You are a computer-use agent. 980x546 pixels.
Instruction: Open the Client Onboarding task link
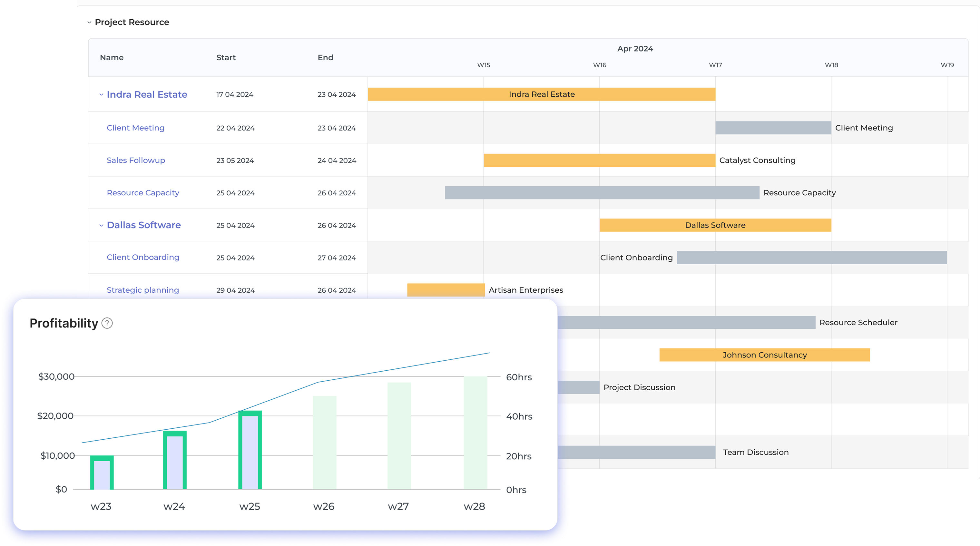143,258
